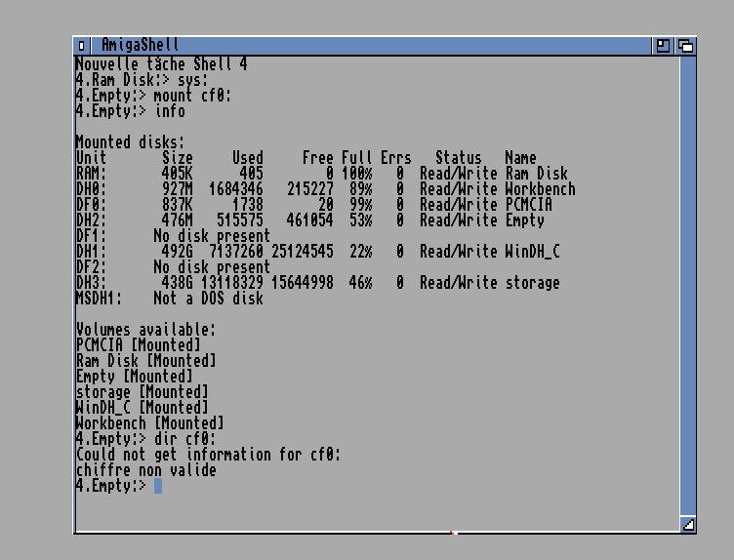Screen dimensions: 734x560
Task: Click the 'Not a DOS disk' message
Action: (208, 299)
